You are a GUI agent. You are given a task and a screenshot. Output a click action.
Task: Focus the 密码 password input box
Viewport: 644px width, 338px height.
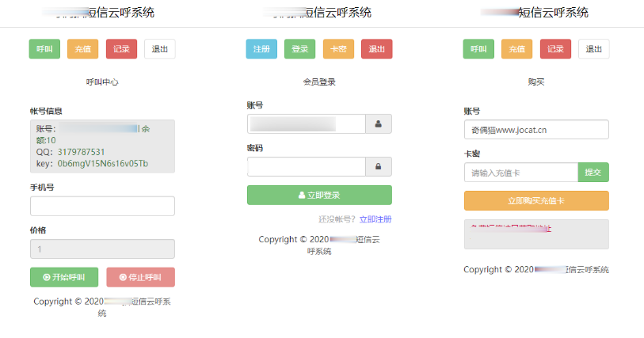[306, 166]
